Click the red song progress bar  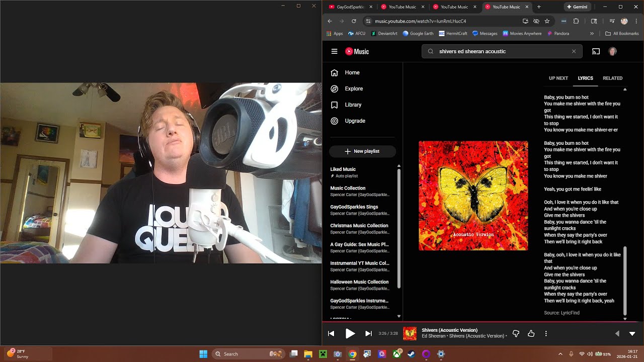tap(483, 321)
